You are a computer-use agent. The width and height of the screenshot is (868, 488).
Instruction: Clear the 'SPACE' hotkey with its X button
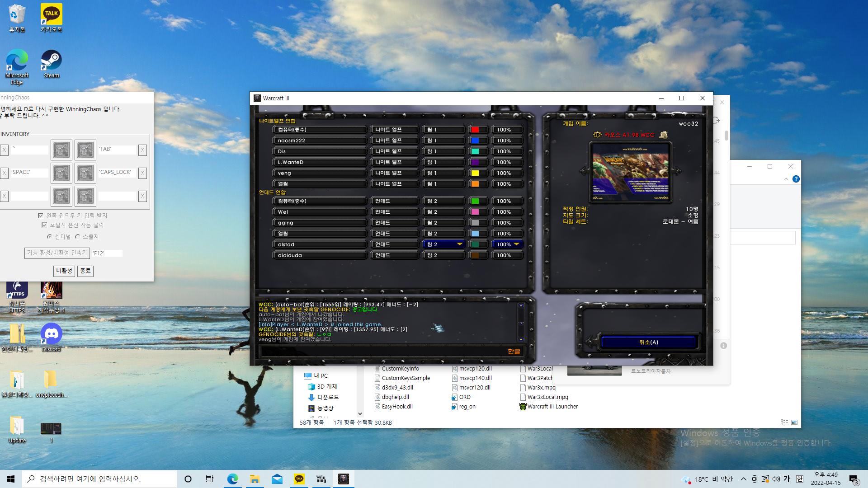point(4,173)
